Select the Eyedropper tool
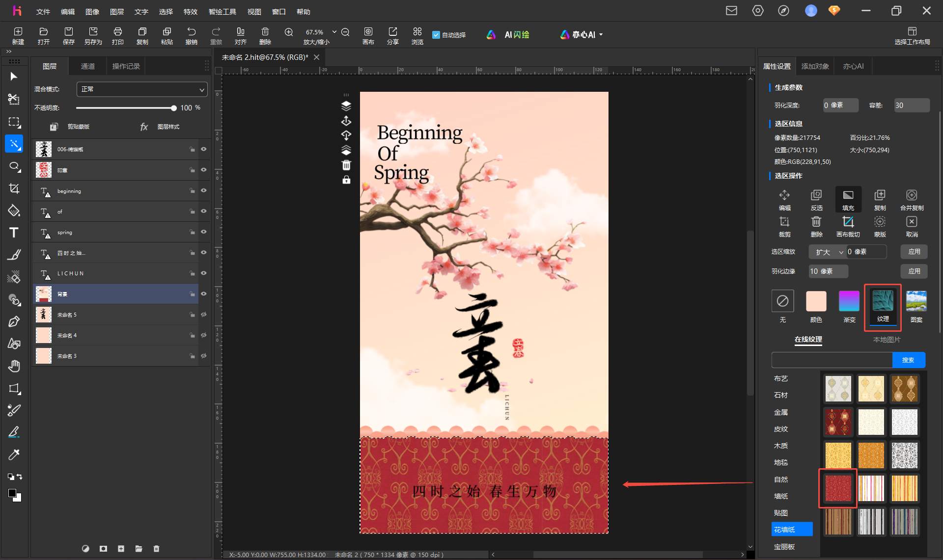Screen dimensions: 943x560 [14, 454]
